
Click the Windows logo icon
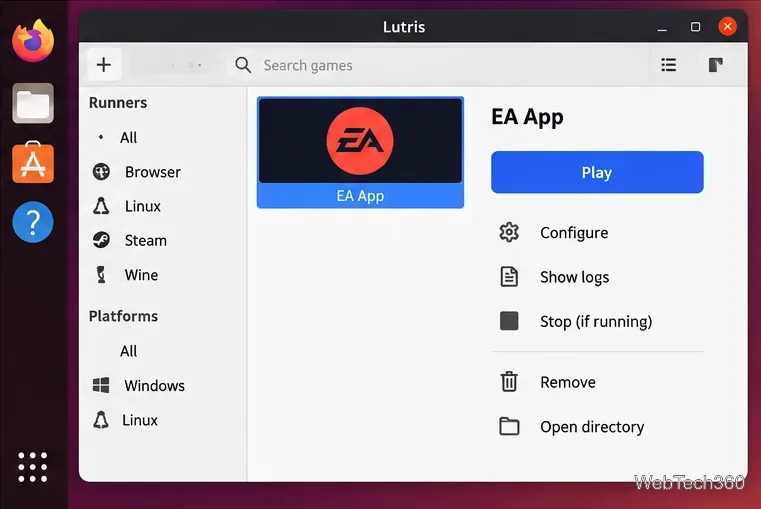[101, 385]
